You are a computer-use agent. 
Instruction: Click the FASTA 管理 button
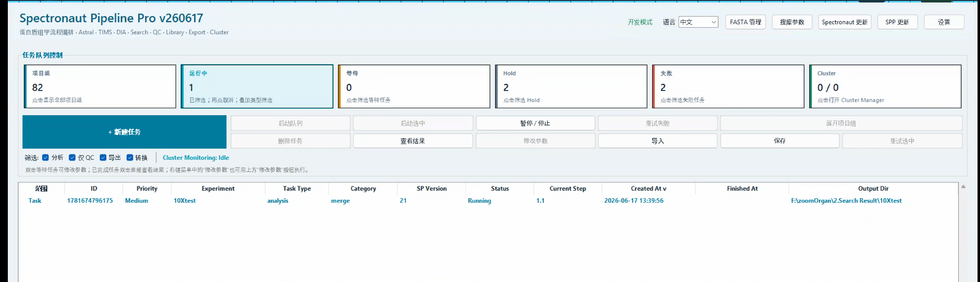point(745,22)
